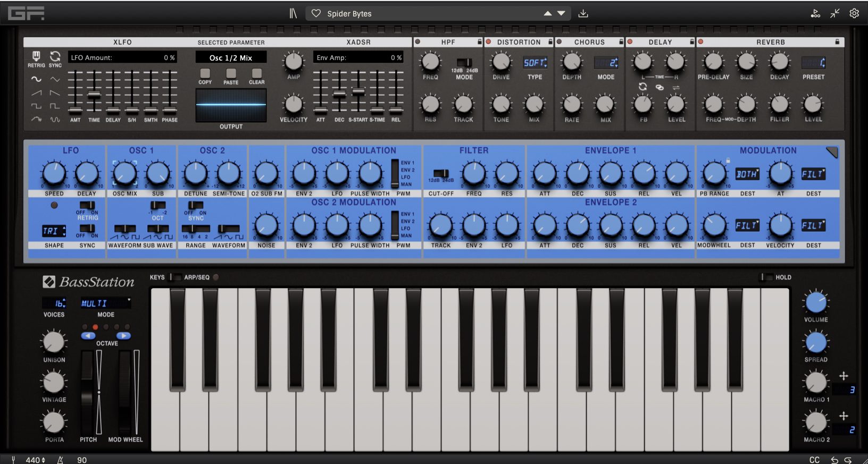Open the preset browser library icon
Image resolution: width=868 pixels, height=464 pixels.
point(293,13)
